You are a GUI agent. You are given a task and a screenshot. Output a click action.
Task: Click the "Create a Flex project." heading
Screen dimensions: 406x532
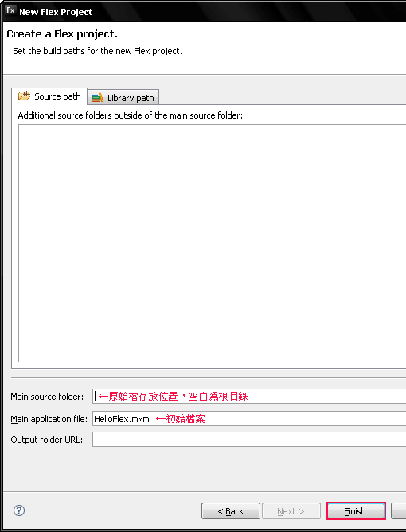[x=62, y=34]
